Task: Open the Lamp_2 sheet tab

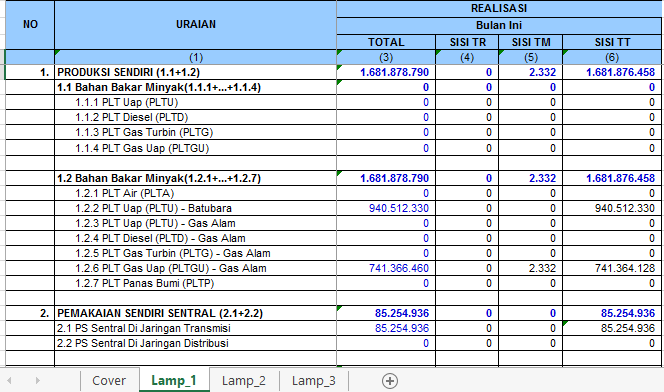Action: 244,381
